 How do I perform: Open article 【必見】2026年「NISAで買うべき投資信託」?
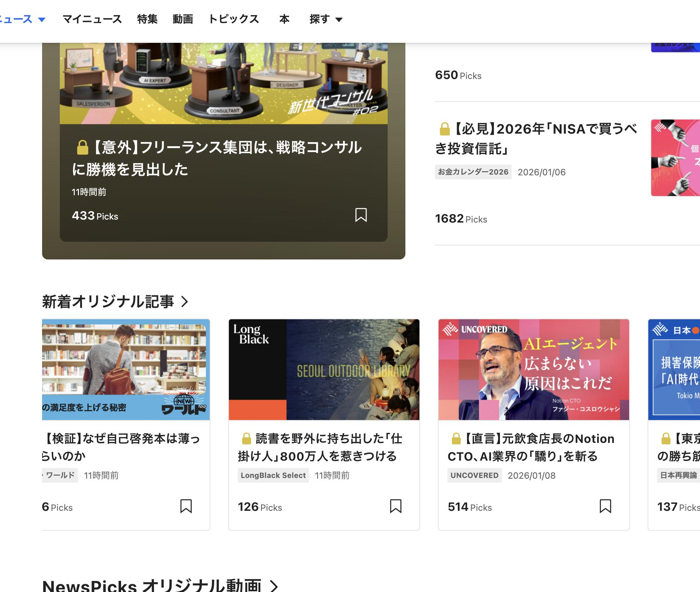(536, 139)
